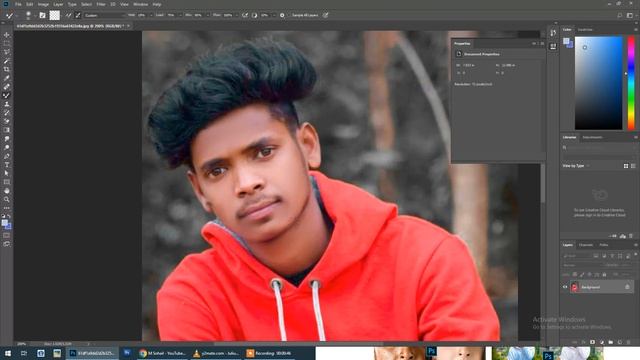Change screen mode at toolbar bottom
Viewport: 640px width, 360px height.
pos(7,244)
